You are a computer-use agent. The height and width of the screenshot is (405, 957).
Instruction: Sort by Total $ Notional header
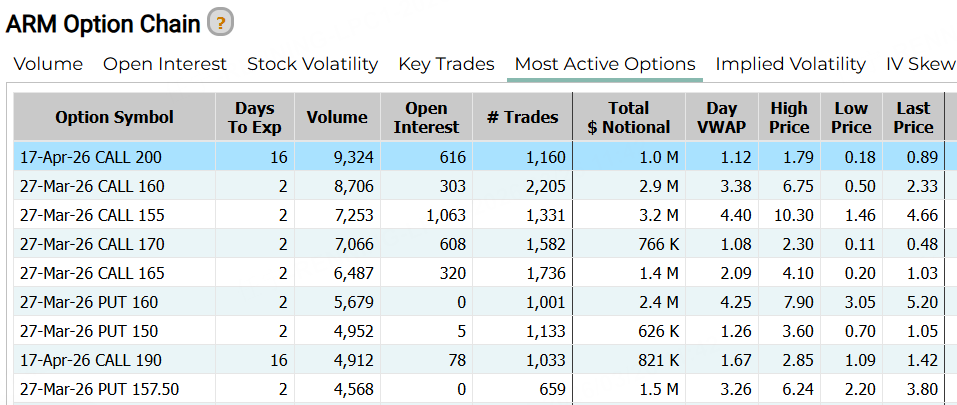pyautogui.click(x=628, y=117)
